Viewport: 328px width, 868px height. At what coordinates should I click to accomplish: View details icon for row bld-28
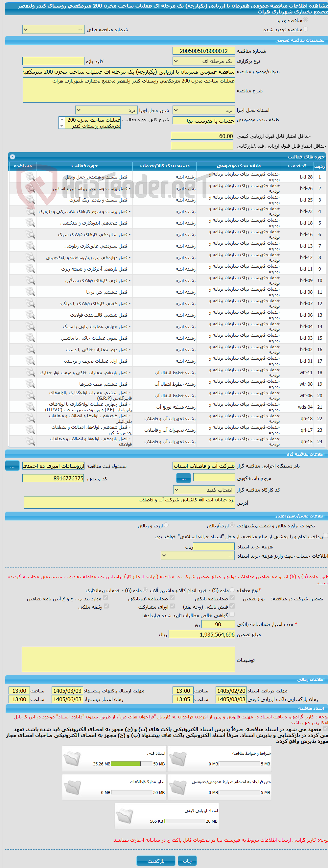click(x=30, y=177)
